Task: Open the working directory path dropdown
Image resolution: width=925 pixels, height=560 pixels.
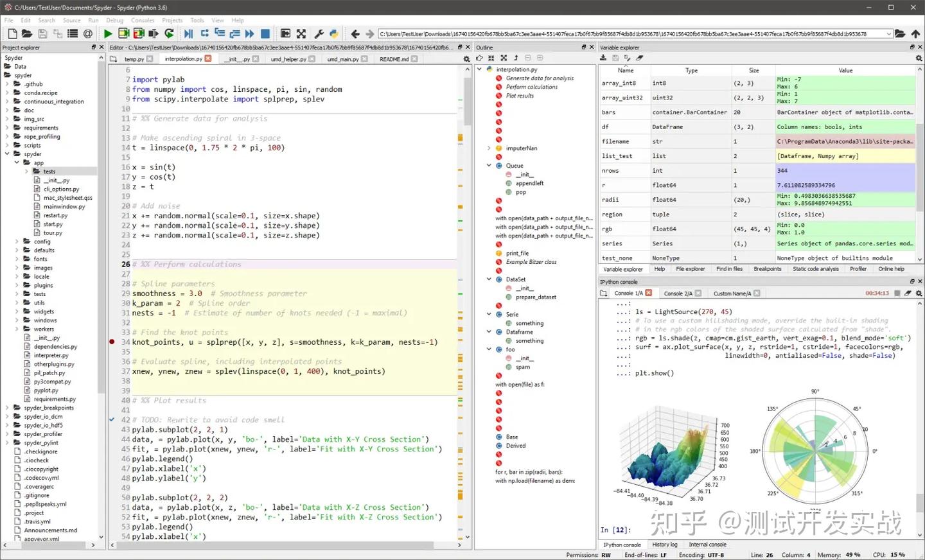Action: [x=889, y=34]
